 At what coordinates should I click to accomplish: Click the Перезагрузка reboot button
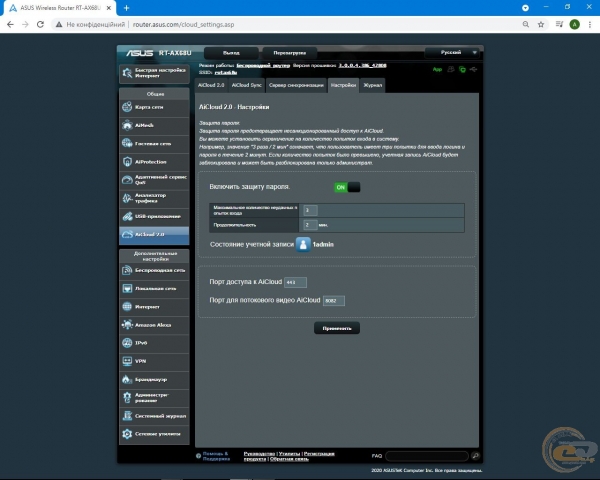pyautogui.click(x=290, y=53)
